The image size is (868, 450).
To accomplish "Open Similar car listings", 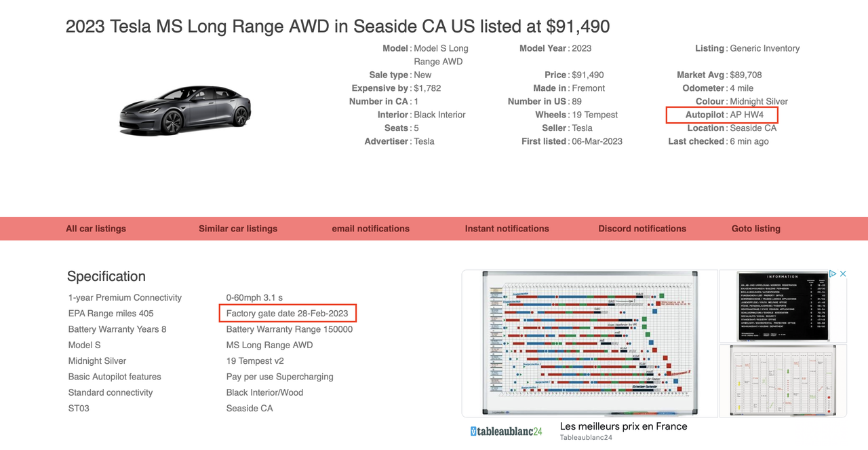I will click(238, 229).
